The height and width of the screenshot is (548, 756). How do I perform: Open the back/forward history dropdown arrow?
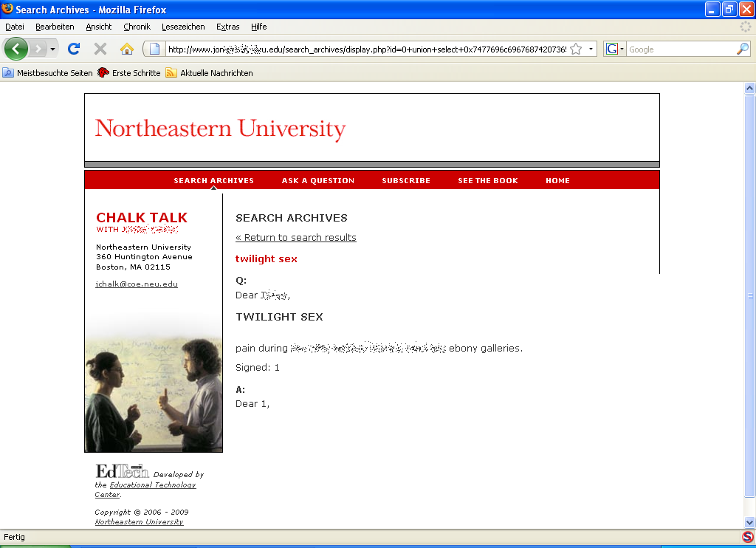click(x=52, y=49)
